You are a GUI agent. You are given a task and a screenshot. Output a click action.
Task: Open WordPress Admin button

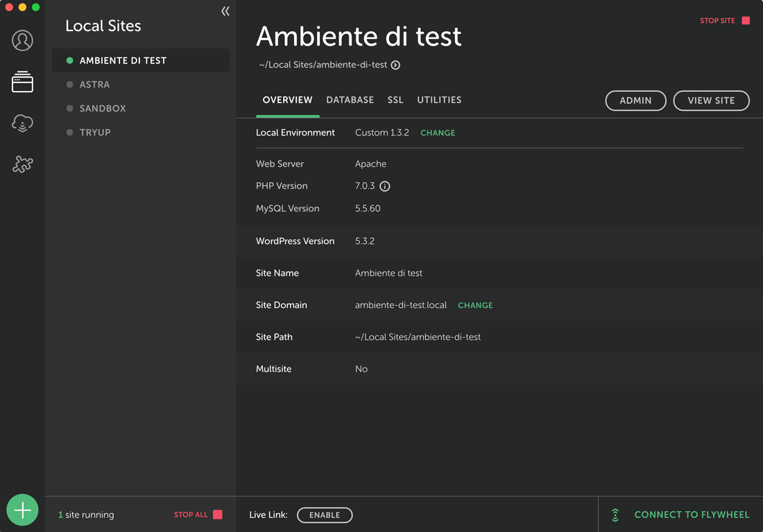[x=635, y=101]
